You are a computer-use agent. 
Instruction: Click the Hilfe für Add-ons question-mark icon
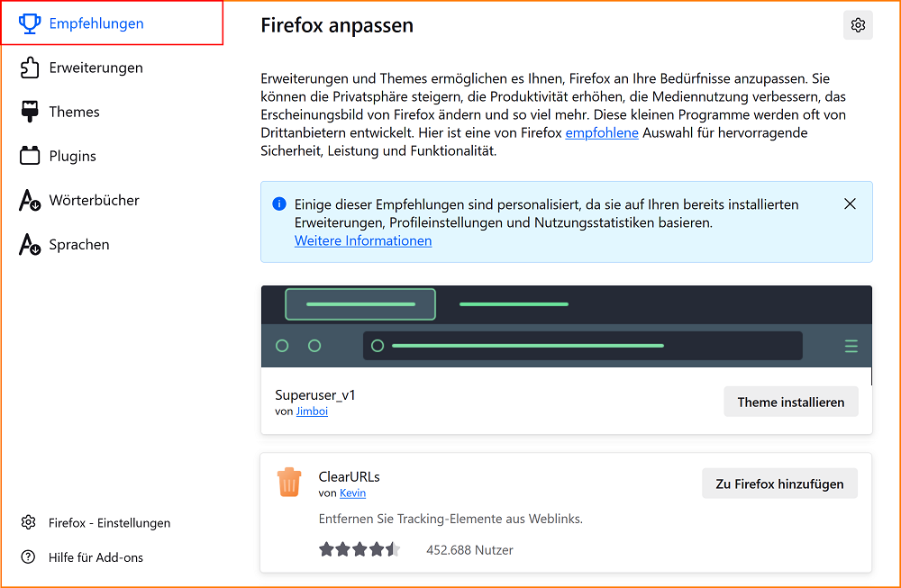click(28, 556)
